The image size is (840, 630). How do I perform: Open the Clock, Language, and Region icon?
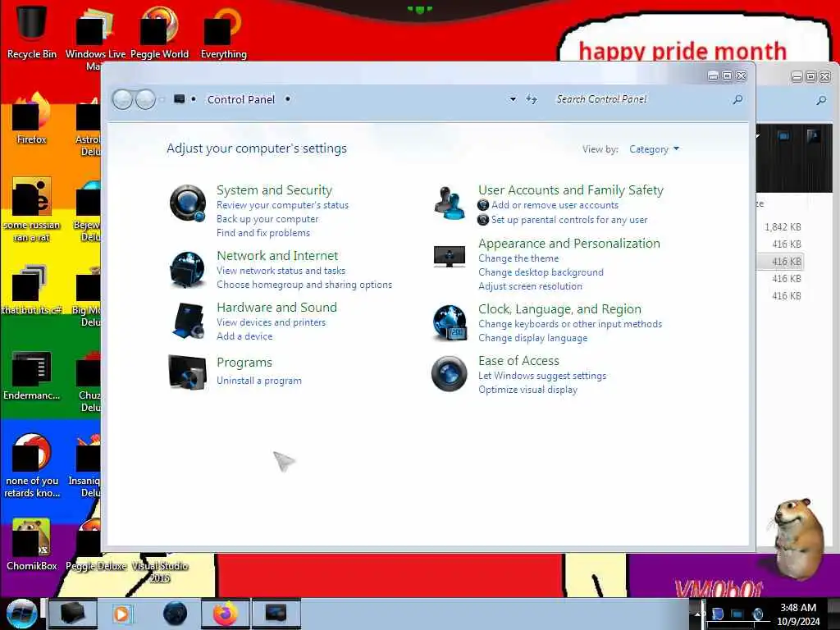tap(450, 322)
